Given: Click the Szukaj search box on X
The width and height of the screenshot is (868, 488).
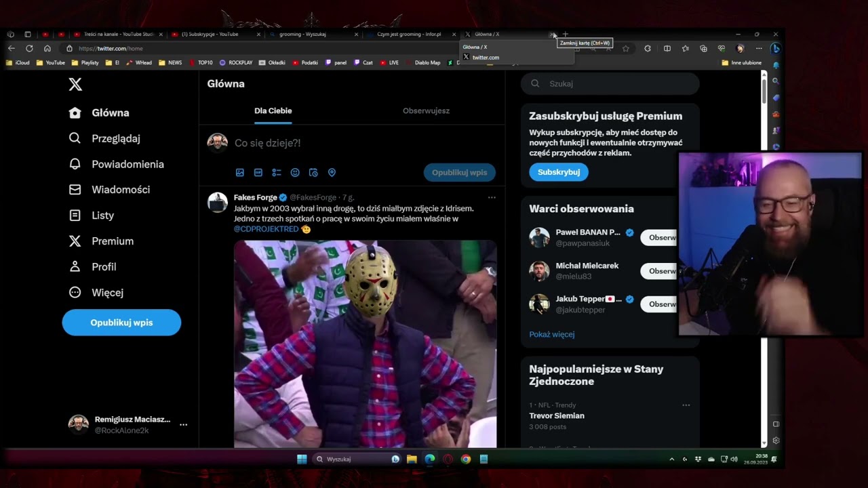Looking at the screenshot, I should 610,83.
